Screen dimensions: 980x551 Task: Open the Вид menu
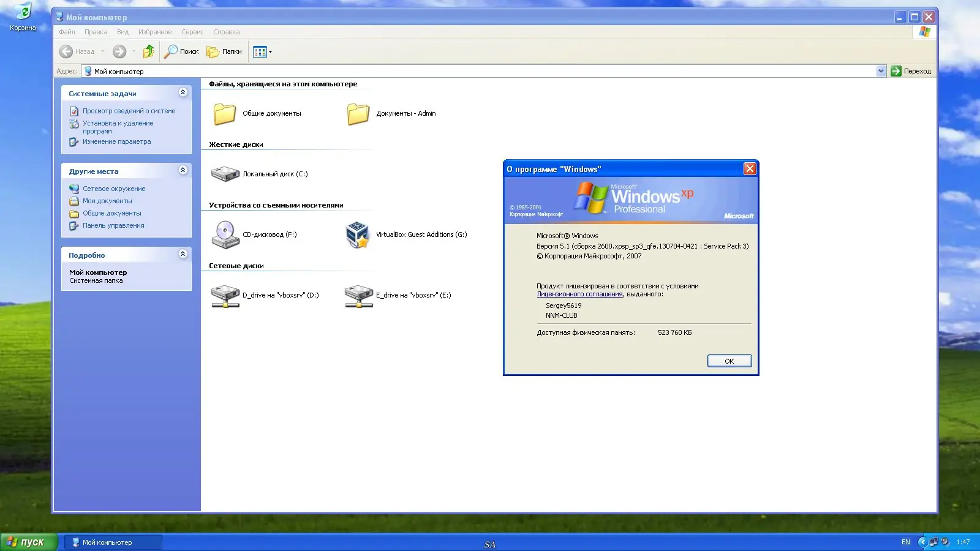click(122, 32)
